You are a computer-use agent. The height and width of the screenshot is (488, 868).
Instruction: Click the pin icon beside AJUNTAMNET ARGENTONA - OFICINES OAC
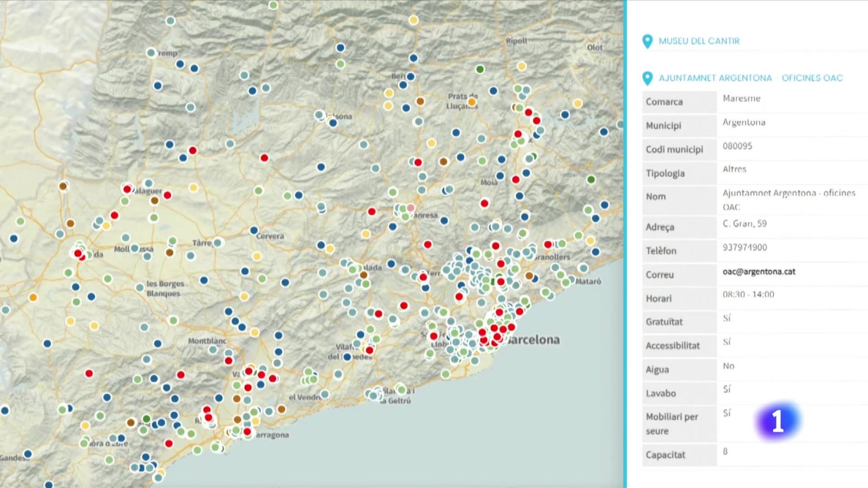tap(647, 78)
